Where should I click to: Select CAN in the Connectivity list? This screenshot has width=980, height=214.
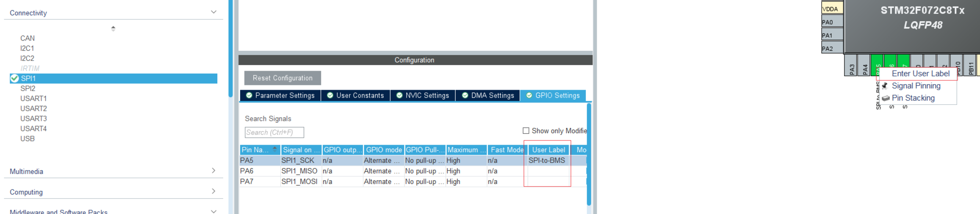pyautogui.click(x=28, y=38)
